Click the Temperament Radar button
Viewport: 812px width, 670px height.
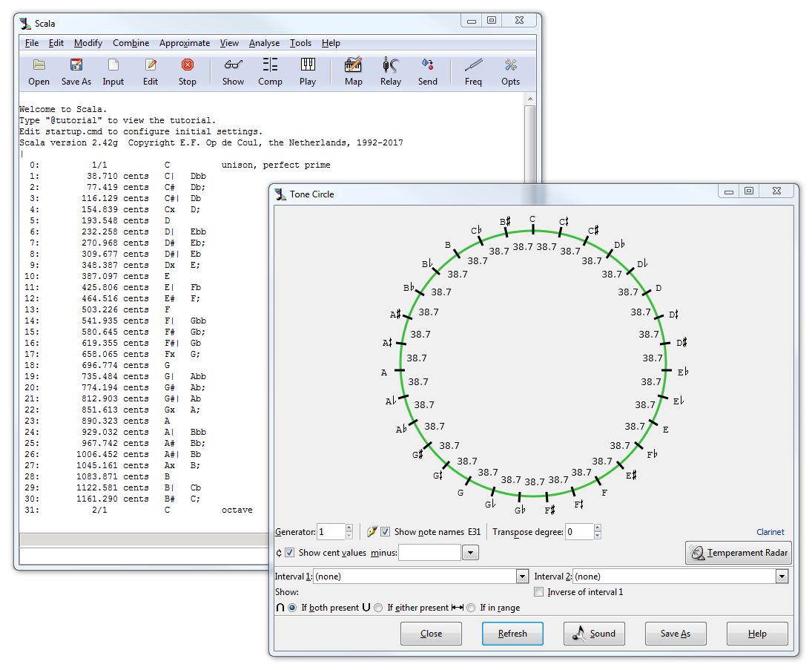pos(739,553)
